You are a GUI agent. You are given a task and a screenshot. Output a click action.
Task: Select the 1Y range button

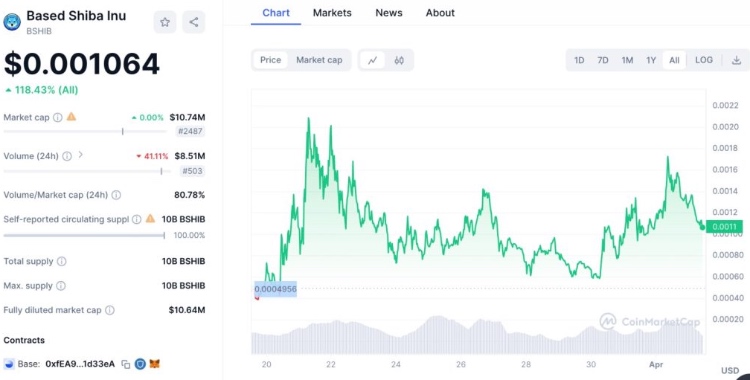coord(651,60)
